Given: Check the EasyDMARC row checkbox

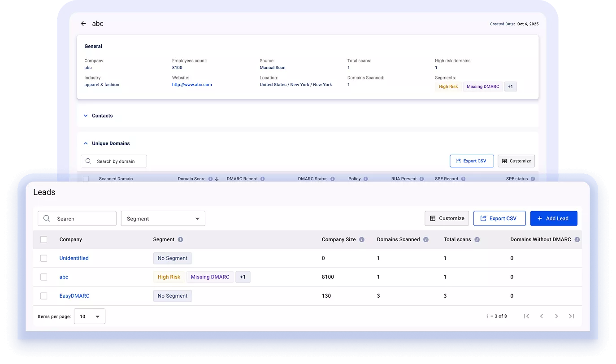Looking at the screenshot, I should coord(43,296).
